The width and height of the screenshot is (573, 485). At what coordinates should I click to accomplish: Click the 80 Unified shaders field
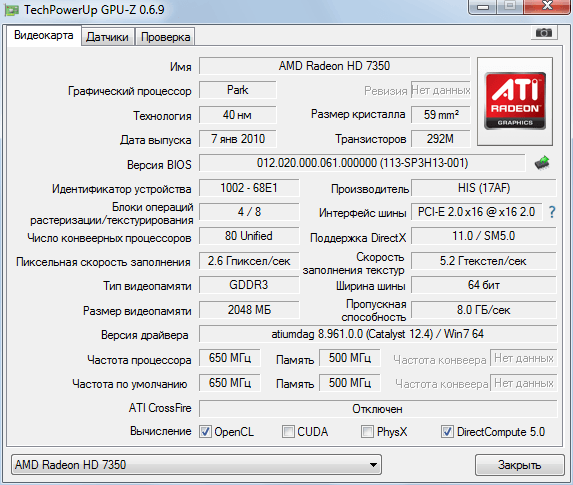tap(249, 236)
